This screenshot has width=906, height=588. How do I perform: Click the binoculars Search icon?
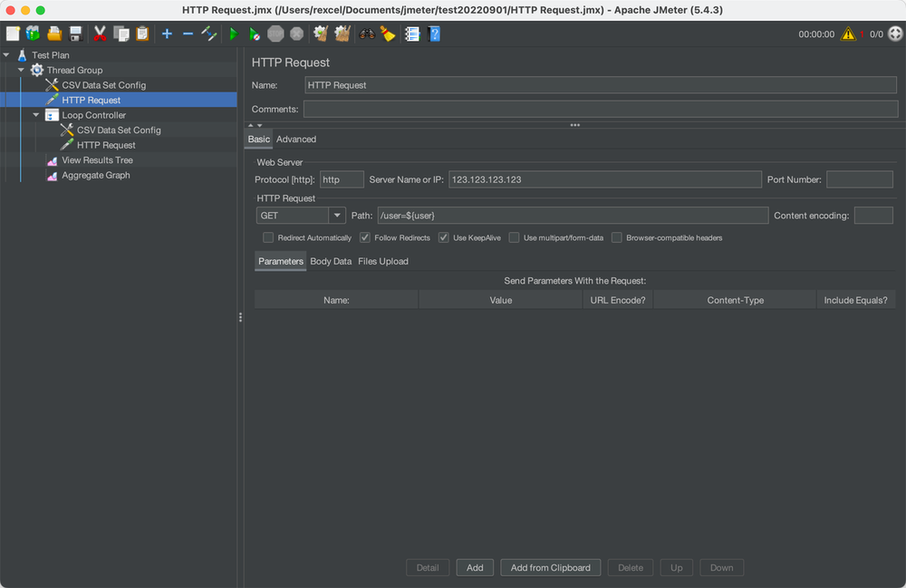[x=367, y=34]
